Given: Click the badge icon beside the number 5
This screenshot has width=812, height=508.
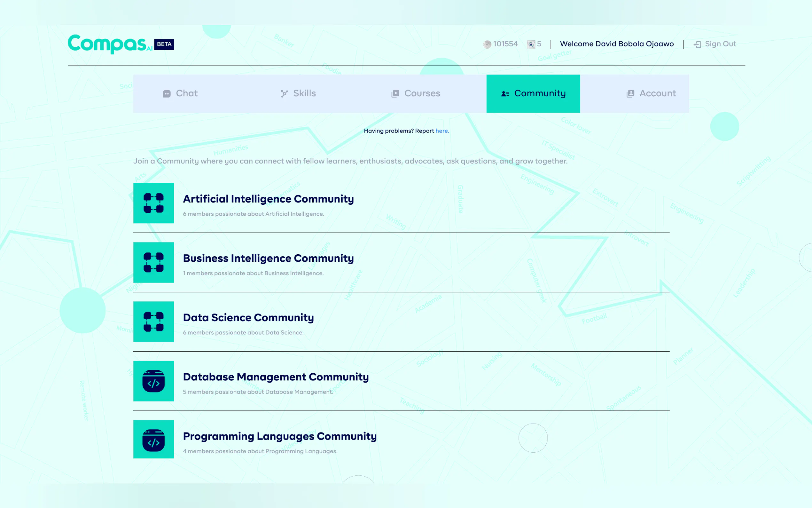Looking at the screenshot, I should click(531, 44).
